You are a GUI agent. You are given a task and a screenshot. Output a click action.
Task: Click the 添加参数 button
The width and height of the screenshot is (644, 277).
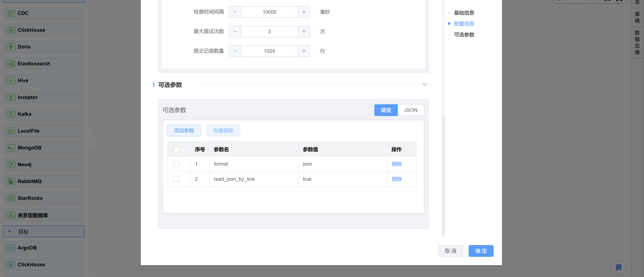click(x=184, y=131)
